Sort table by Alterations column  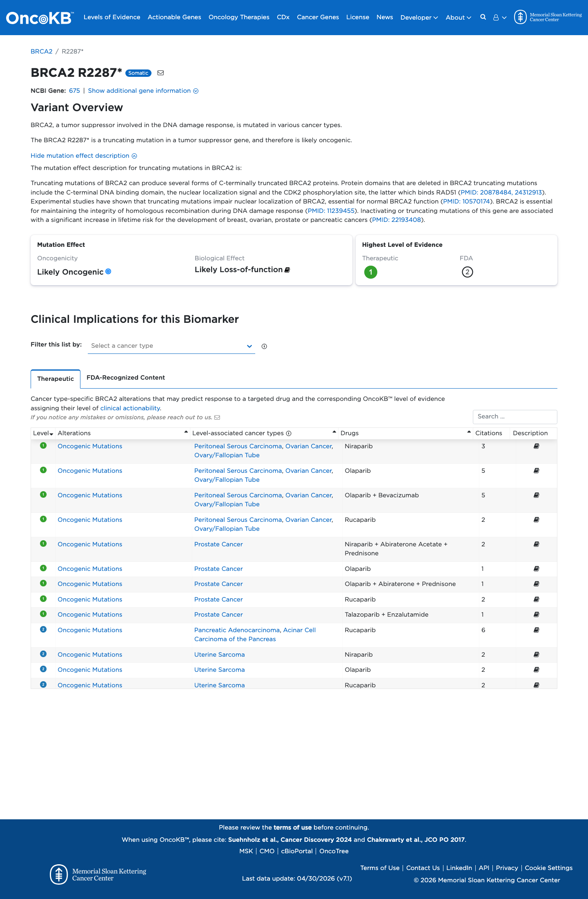click(122, 433)
